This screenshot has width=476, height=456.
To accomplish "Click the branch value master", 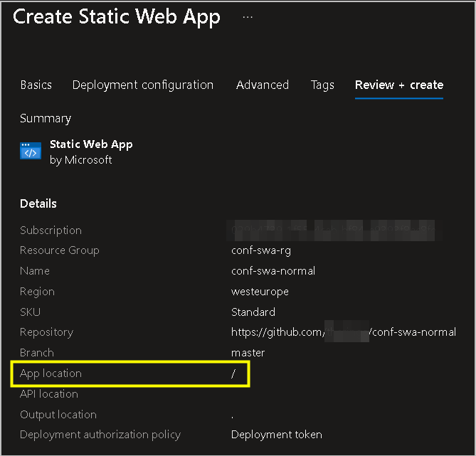I will [248, 353].
